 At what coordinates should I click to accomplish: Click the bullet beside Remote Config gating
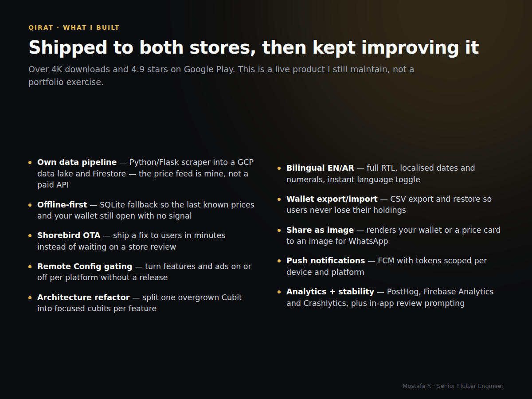pos(30,267)
